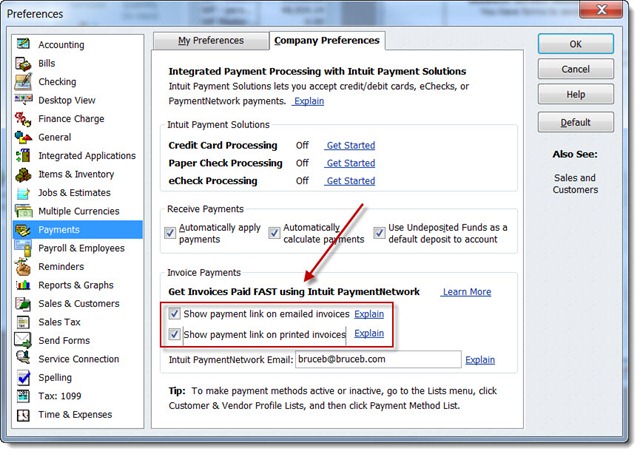Click the Send Forms envelope icon

[23, 340]
